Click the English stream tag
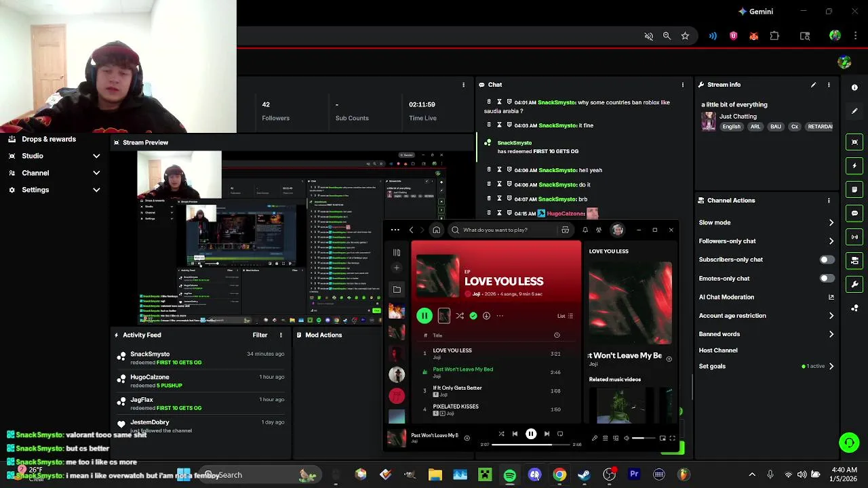The height and width of the screenshot is (488, 868). coord(731,127)
